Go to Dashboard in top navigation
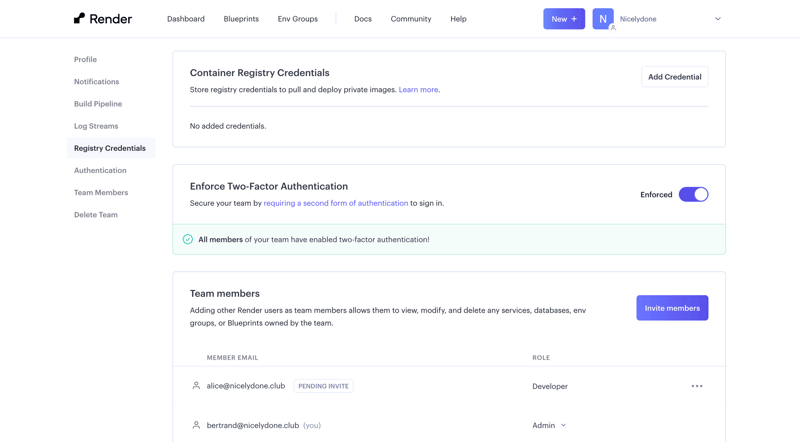 [186, 19]
